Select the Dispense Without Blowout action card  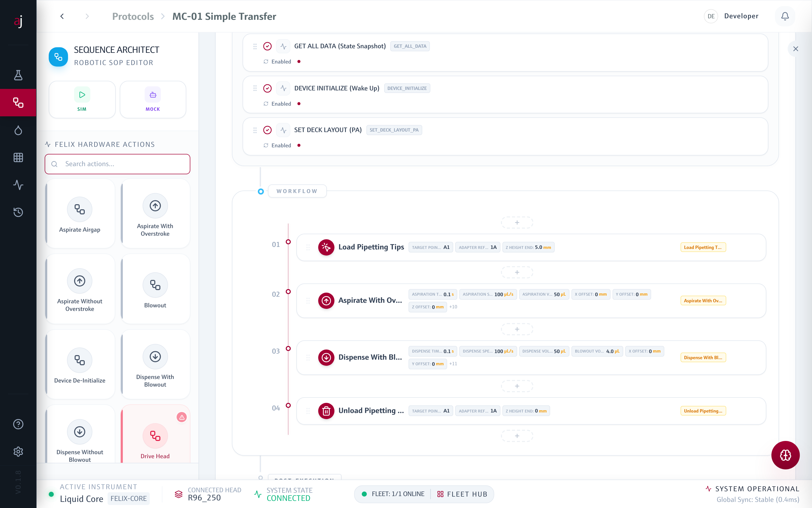[80, 434]
